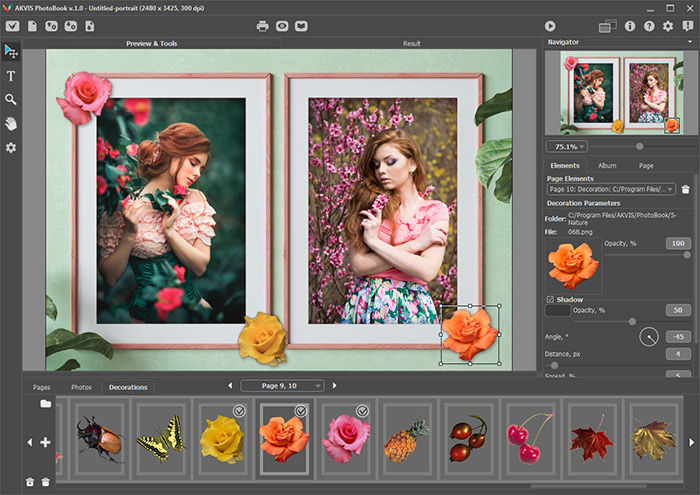700x495 pixels.
Task: Open the Album tab
Action: click(607, 166)
